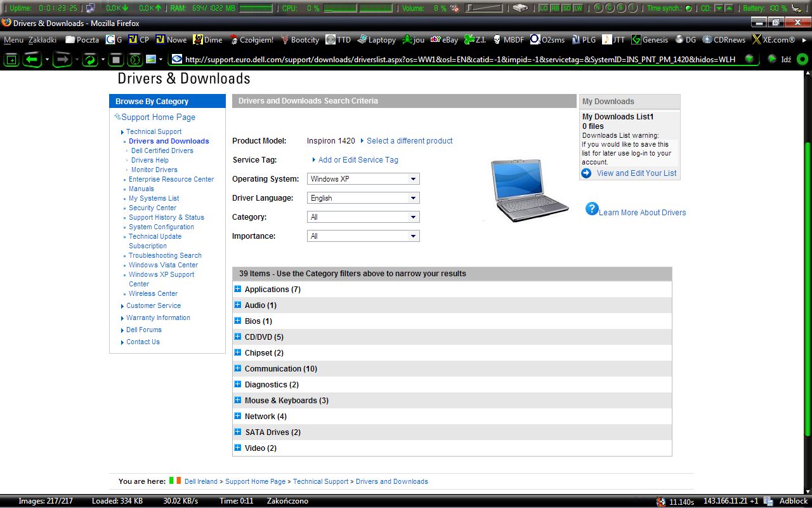Reload the page with green refresh icon
Viewport: 812px width, 508px height.
click(x=91, y=60)
